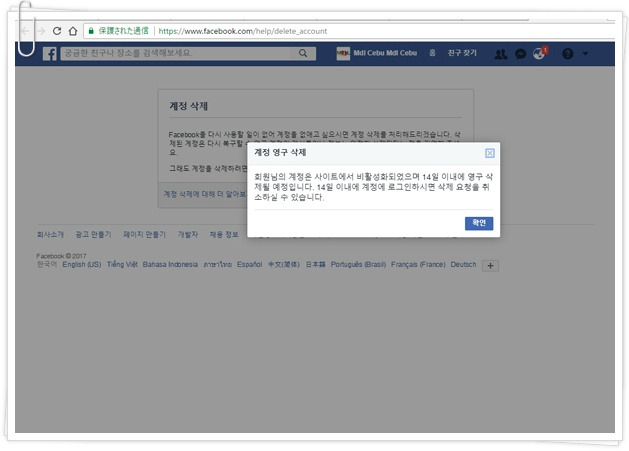Expand the account menu dropdown arrow
629x451 pixels.
click(585, 53)
